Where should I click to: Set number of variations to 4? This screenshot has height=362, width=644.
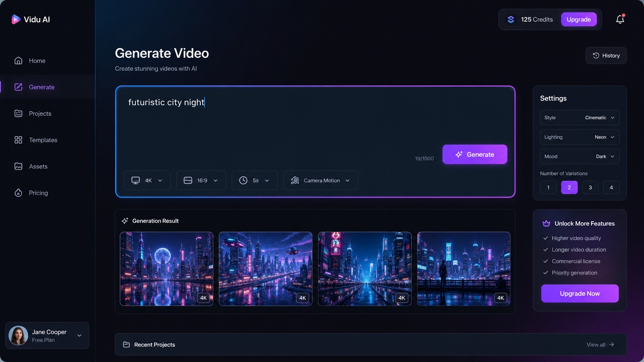click(x=611, y=188)
